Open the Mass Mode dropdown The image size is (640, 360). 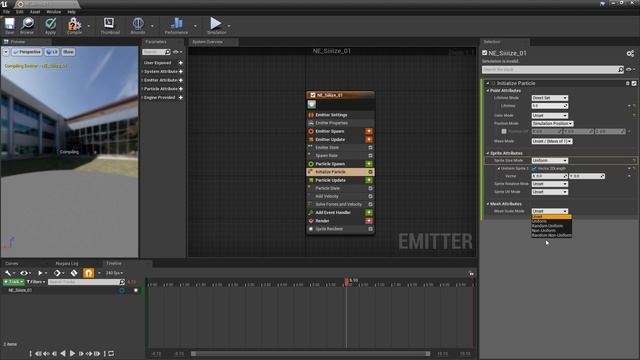click(552, 141)
